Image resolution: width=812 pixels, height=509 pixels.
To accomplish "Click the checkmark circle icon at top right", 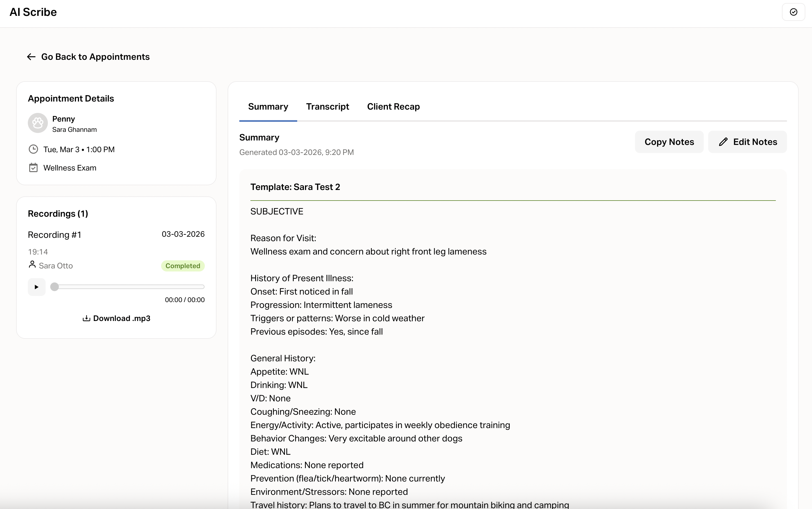I will (793, 12).
